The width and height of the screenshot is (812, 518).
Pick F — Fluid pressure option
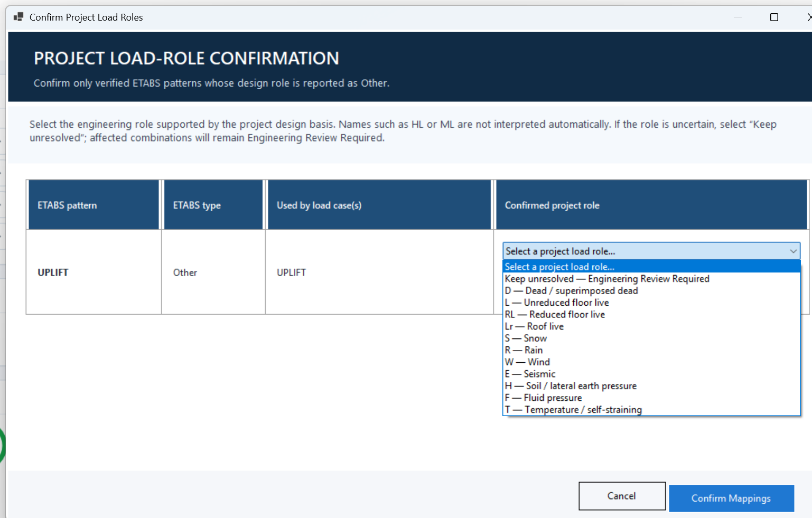[651, 398]
